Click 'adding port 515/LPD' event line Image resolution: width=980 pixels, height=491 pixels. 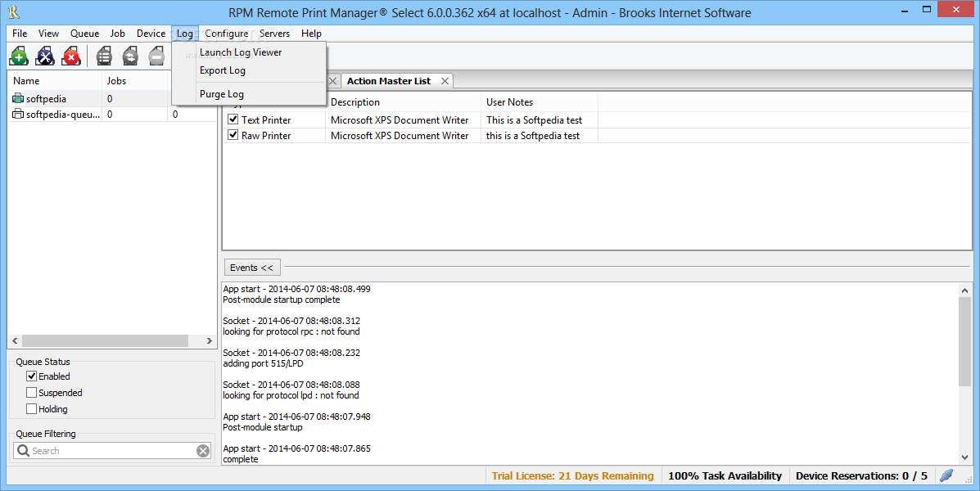(263, 363)
